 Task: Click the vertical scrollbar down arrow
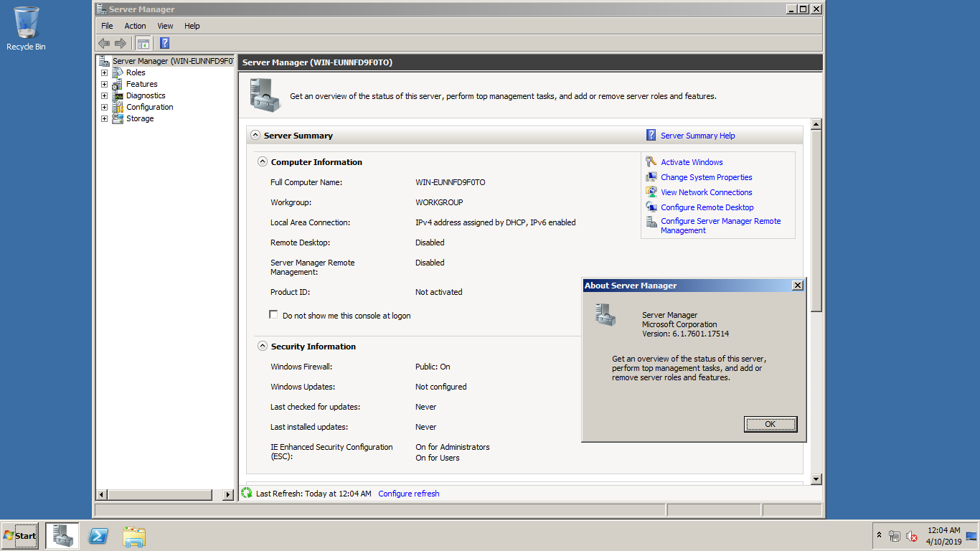pos(816,479)
